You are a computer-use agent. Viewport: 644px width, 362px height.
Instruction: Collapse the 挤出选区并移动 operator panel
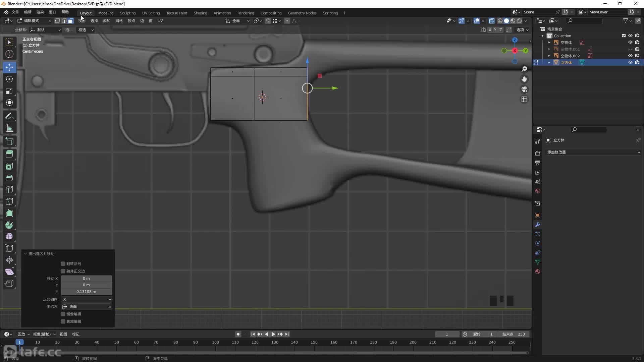(x=25, y=254)
